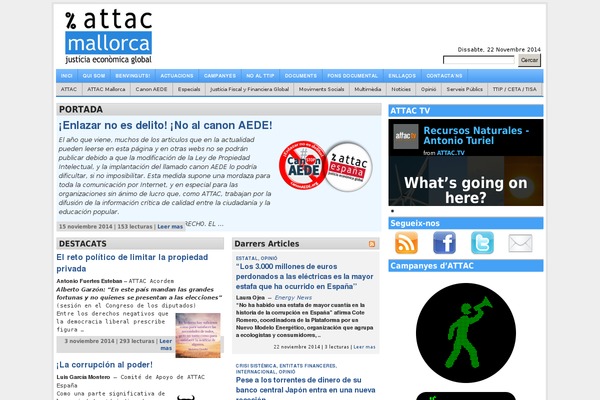Select FONS DOCUMENTAL in the menu
The width and height of the screenshot is (600, 400).
352,76
